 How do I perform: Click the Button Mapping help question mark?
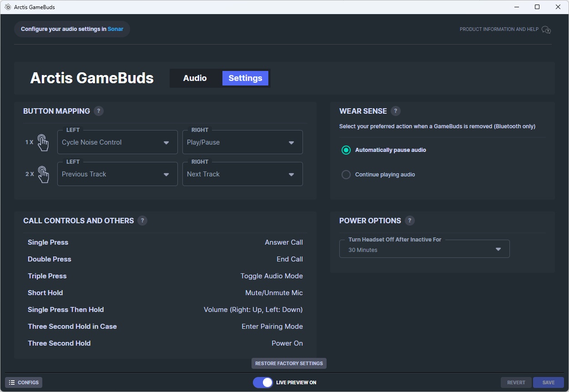click(99, 111)
